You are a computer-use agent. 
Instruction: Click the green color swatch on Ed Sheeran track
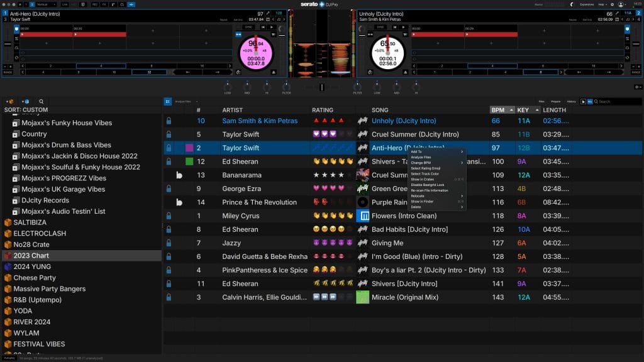(189, 162)
